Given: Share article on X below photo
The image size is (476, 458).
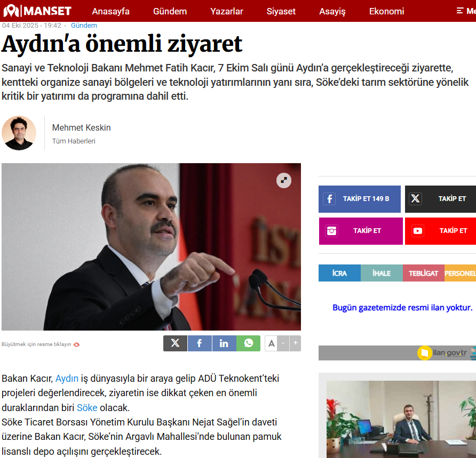Looking at the screenshot, I should tap(175, 343).
